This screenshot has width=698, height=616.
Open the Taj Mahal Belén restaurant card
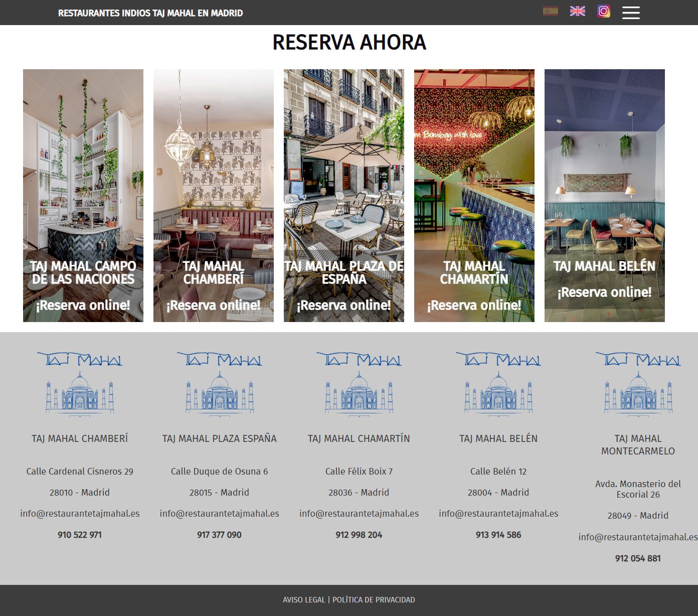point(605,196)
